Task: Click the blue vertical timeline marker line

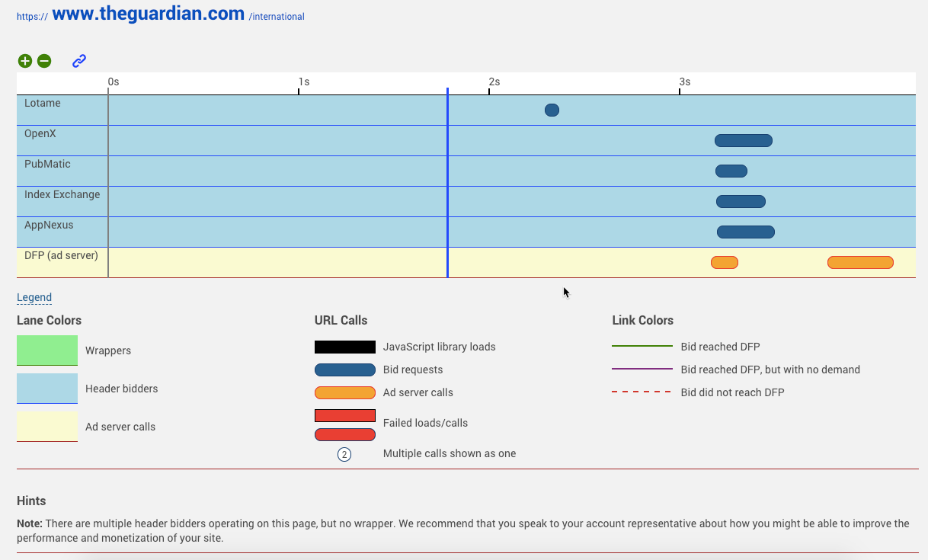Action: (x=447, y=183)
